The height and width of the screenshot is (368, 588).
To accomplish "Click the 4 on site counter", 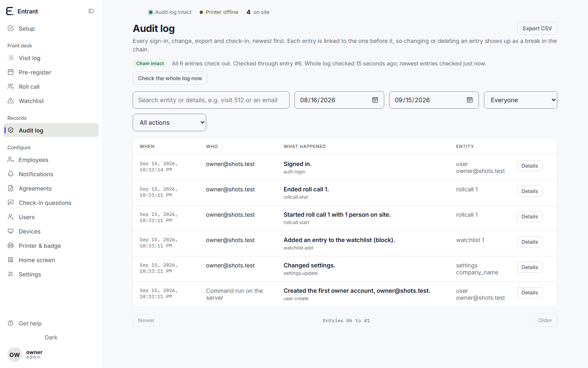I will pyautogui.click(x=258, y=12).
